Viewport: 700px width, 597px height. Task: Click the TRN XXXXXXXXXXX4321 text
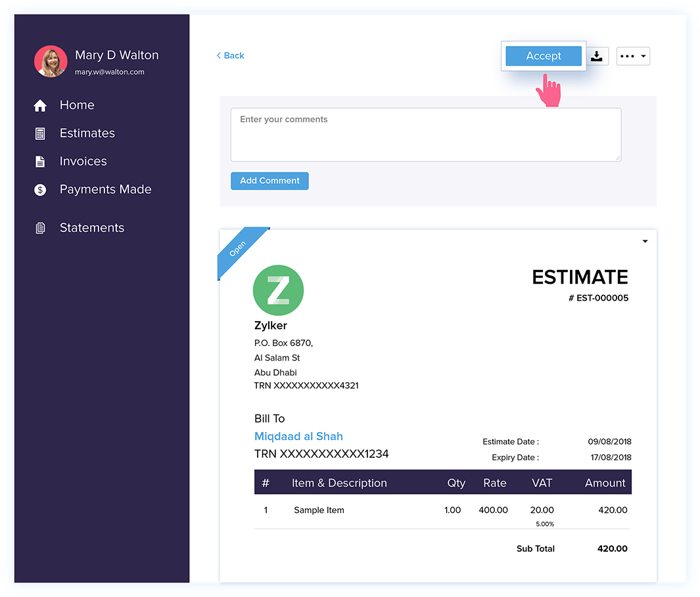pos(306,386)
